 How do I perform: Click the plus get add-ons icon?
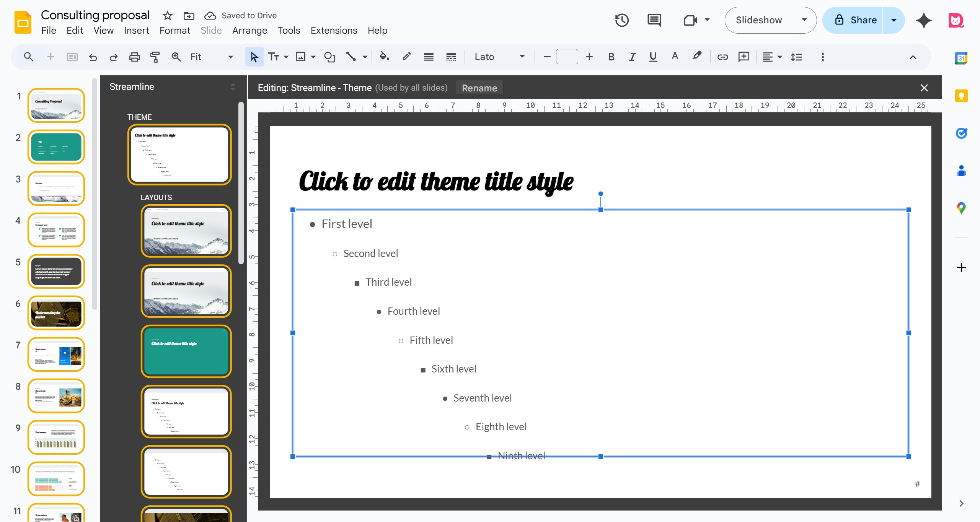[961, 267]
